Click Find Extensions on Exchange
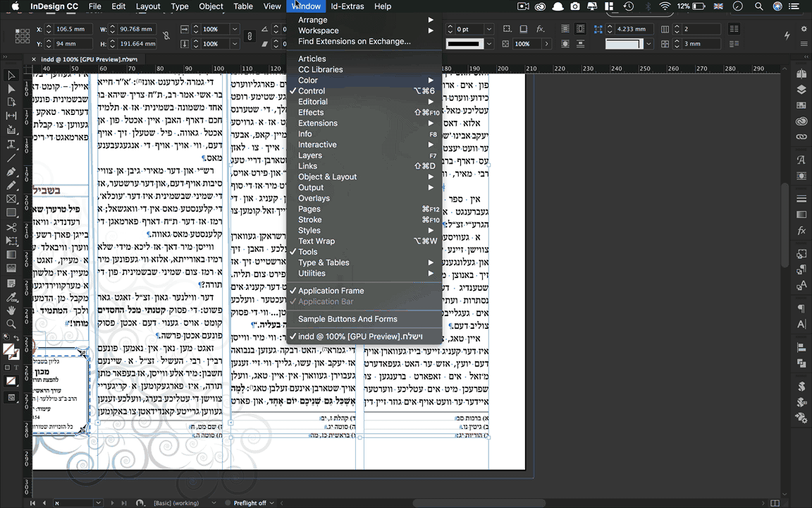This screenshot has width=812, height=508. pos(354,41)
